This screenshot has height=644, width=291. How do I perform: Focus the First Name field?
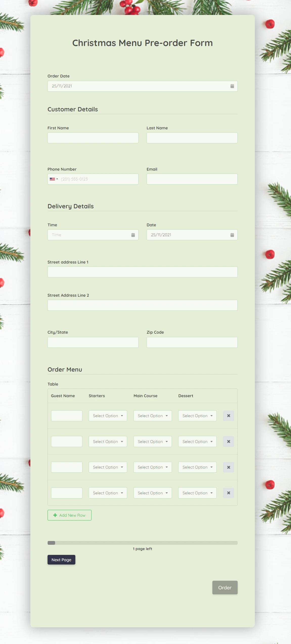(93, 138)
